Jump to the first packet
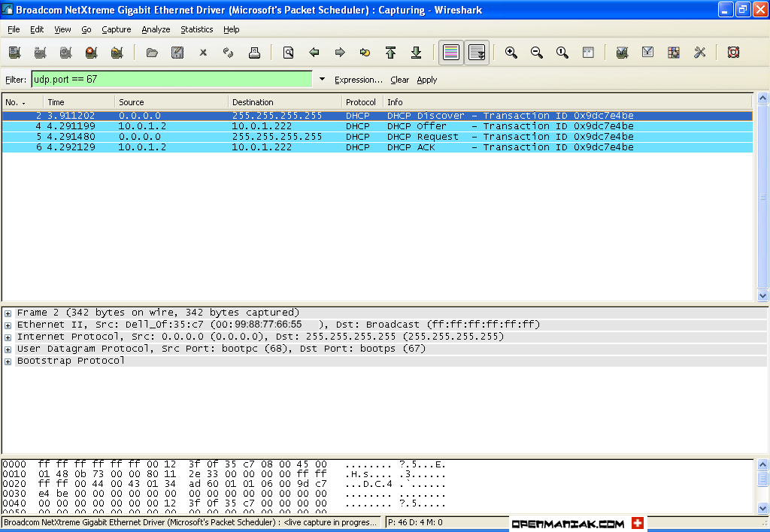Viewport: 770px width, 532px height. pyautogui.click(x=391, y=53)
